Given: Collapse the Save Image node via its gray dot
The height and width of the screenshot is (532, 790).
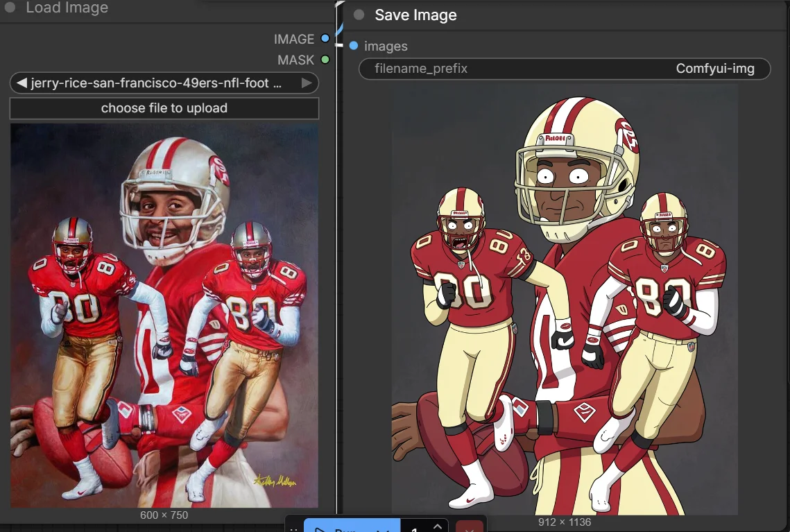Looking at the screenshot, I should [x=359, y=15].
